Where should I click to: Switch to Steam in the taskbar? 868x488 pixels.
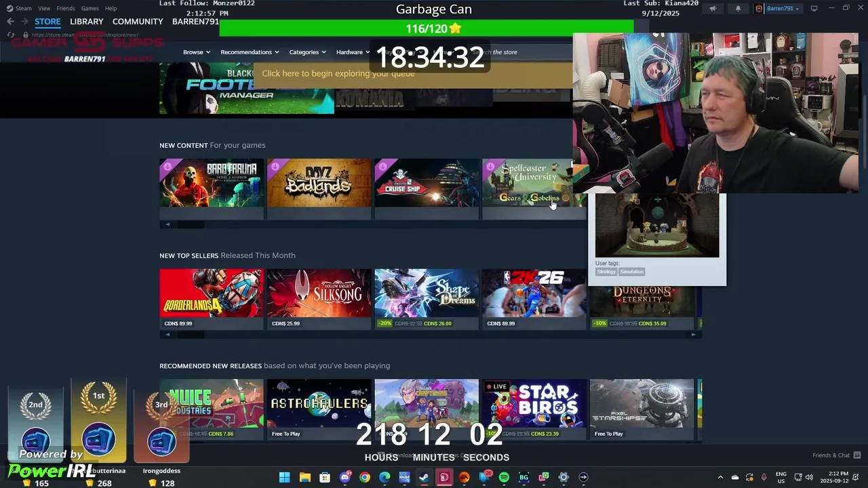coord(425,477)
